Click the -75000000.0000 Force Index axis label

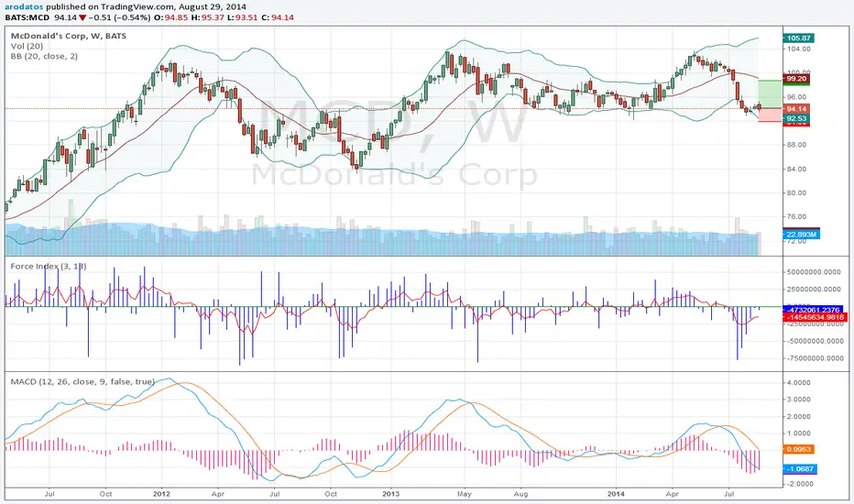coord(815,358)
